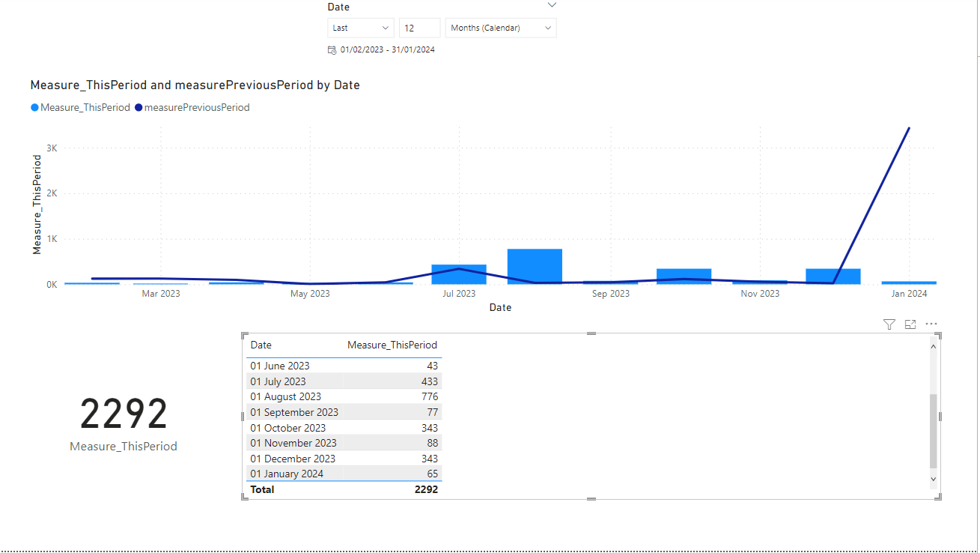Click the Measure_ThisPeriod legend color dot
The height and width of the screenshot is (553, 980).
(34, 108)
